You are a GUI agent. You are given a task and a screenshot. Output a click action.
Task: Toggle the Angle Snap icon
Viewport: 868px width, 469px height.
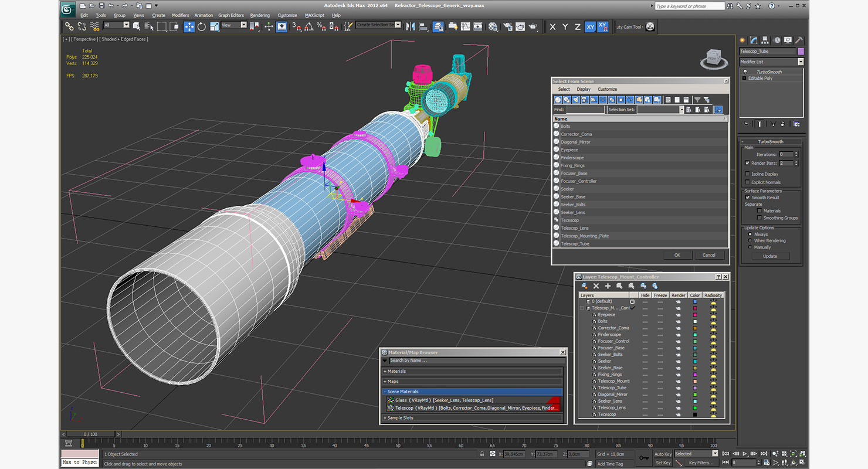tap(308, 26)
